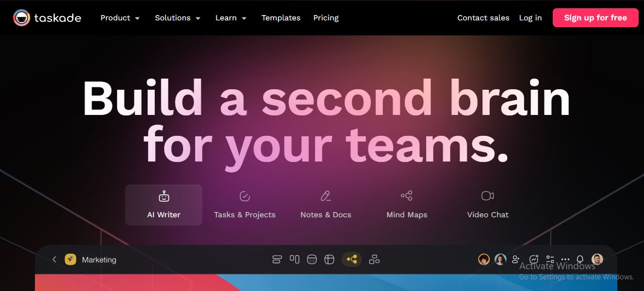
Task: Switch to board view icon
Action: tap(295, 259)
